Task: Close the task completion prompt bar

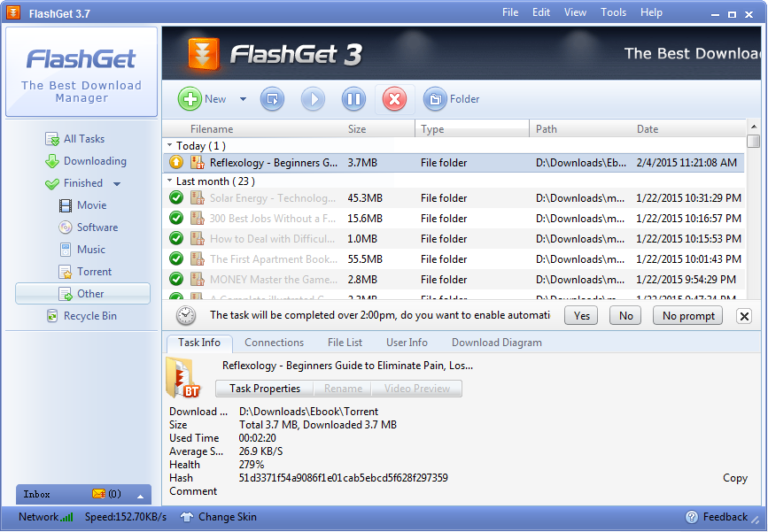Action: coord(744,316)
